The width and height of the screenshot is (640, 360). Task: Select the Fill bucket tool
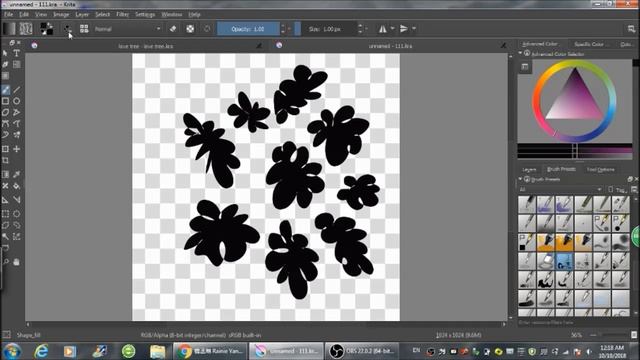click(x=17, y=186)
